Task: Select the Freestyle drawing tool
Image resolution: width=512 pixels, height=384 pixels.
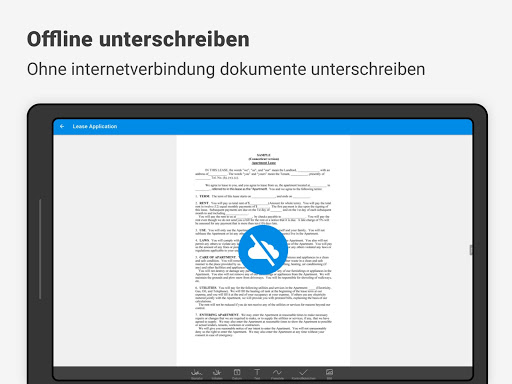Action: 277,374
